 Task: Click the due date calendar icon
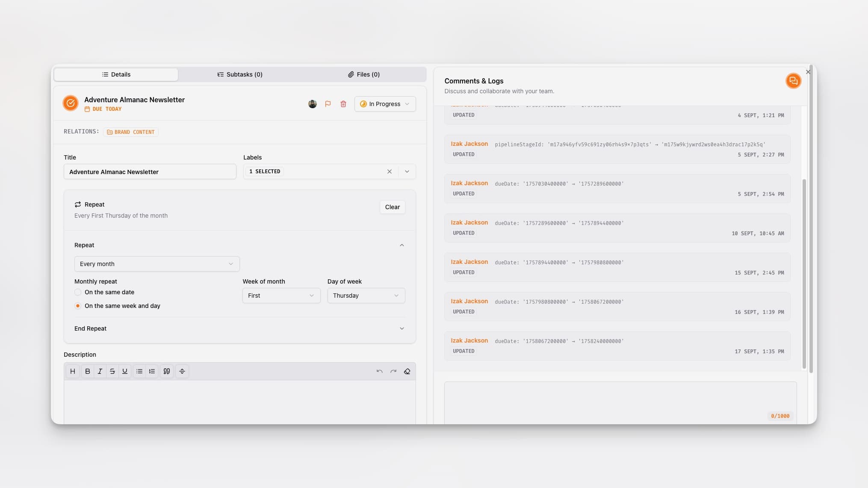[87, 109]
